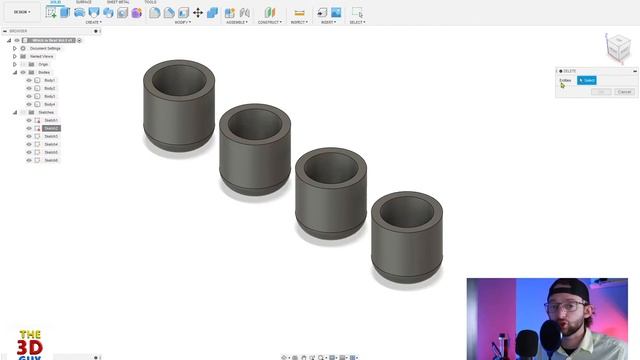
Task: Switch to the Surface tab
Action: click(x=84, y=2)
